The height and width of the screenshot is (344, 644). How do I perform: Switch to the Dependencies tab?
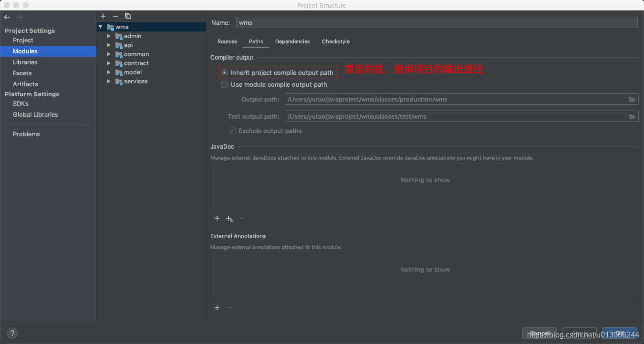pos(292,41)
